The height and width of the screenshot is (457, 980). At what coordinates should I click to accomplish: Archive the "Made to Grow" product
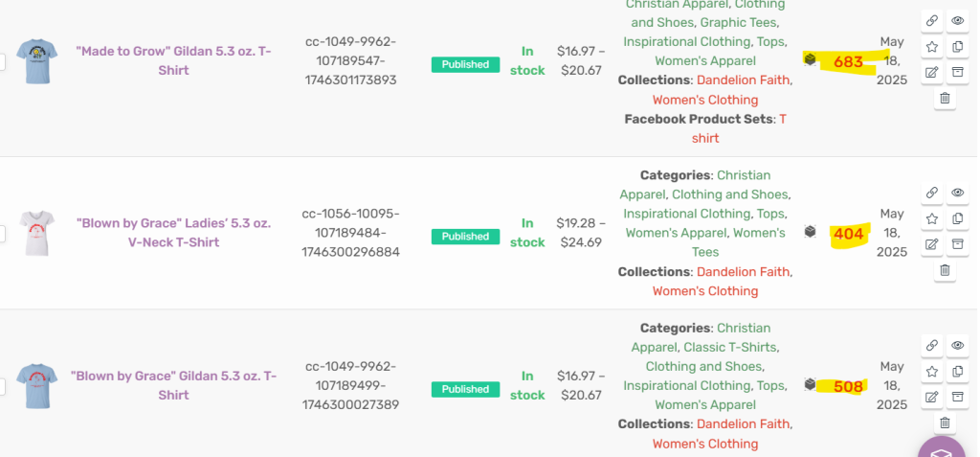click(957, 72)
